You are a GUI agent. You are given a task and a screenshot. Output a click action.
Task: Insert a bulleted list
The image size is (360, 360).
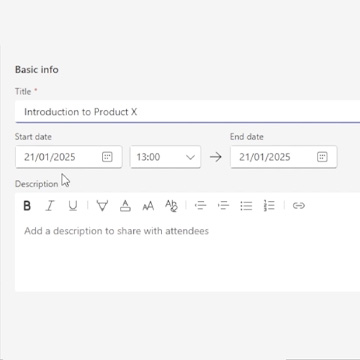pos(246,206)
